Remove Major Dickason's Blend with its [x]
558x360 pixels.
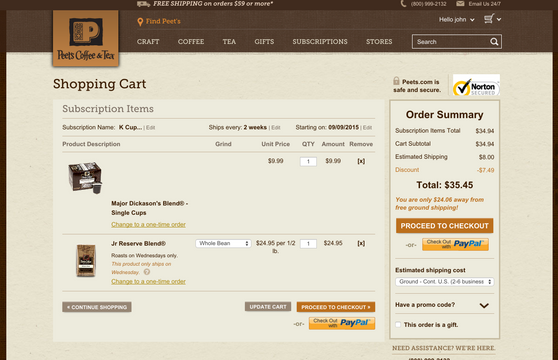(361, 161)
